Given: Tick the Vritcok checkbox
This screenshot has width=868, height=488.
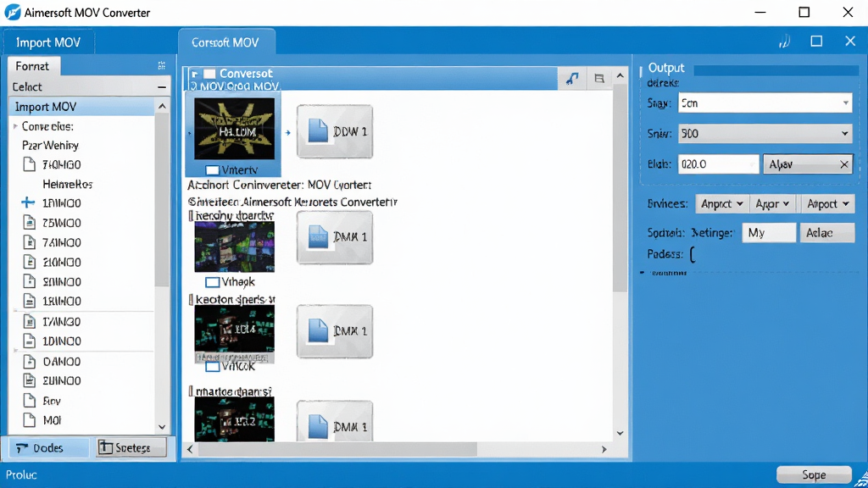Looking at the screenshot, I should click(212, 367).
